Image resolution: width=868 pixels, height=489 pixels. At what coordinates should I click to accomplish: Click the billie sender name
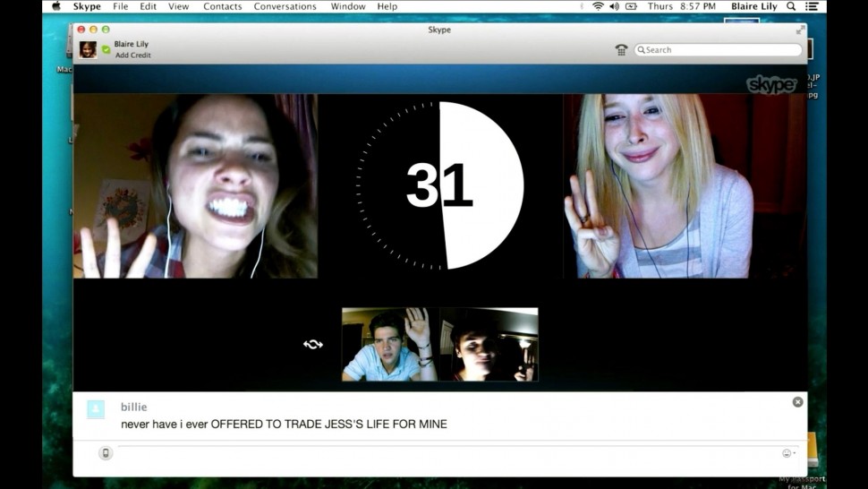tap(134, 407)
